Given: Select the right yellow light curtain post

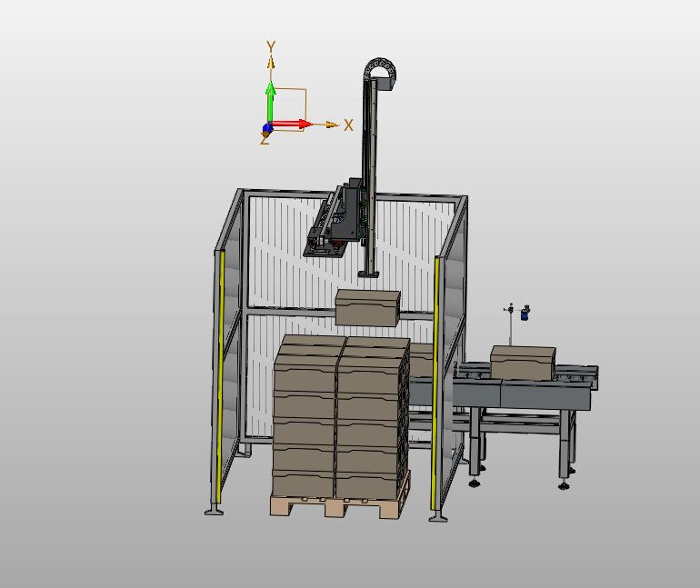Looking at the screenshot, I should coord(436,383).
